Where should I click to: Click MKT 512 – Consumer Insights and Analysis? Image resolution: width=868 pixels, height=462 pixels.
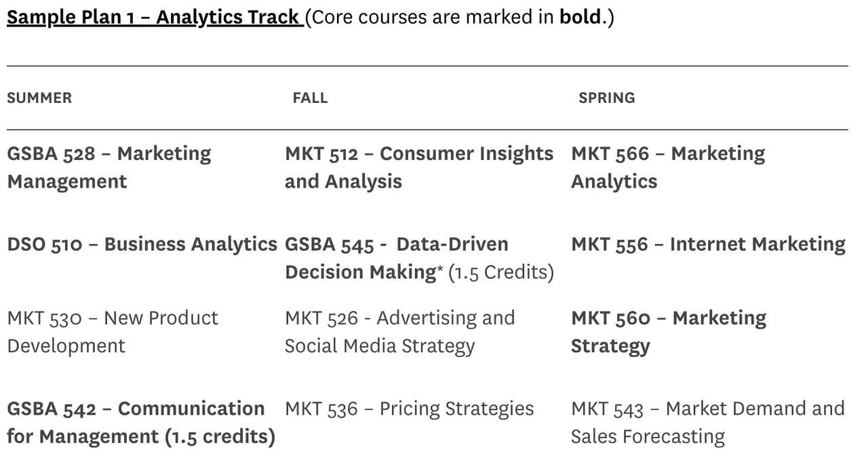(419, 167)
